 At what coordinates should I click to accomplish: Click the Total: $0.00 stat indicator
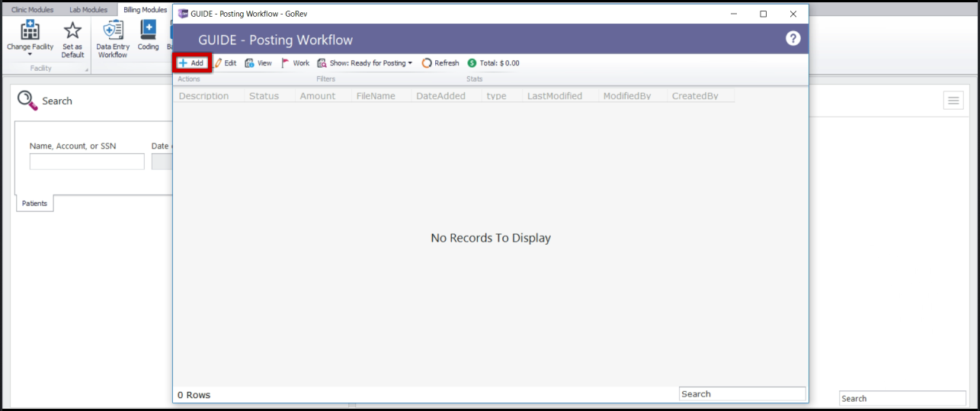(493, 63)
